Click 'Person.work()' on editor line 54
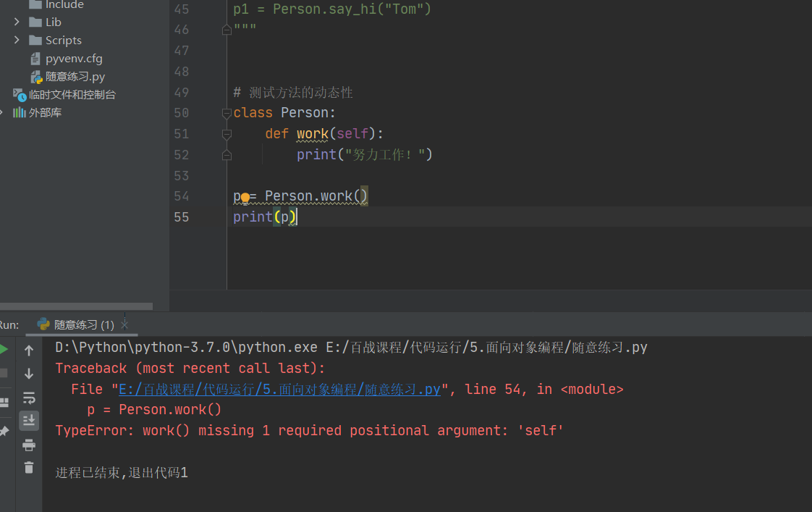The image size is (812, 512). click(x=316, y=196)
